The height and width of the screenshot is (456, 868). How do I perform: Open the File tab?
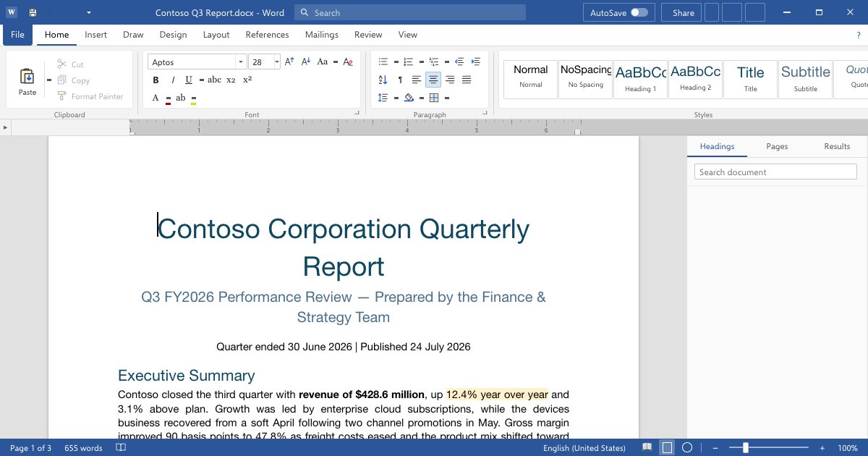click(x=17, y=35)
